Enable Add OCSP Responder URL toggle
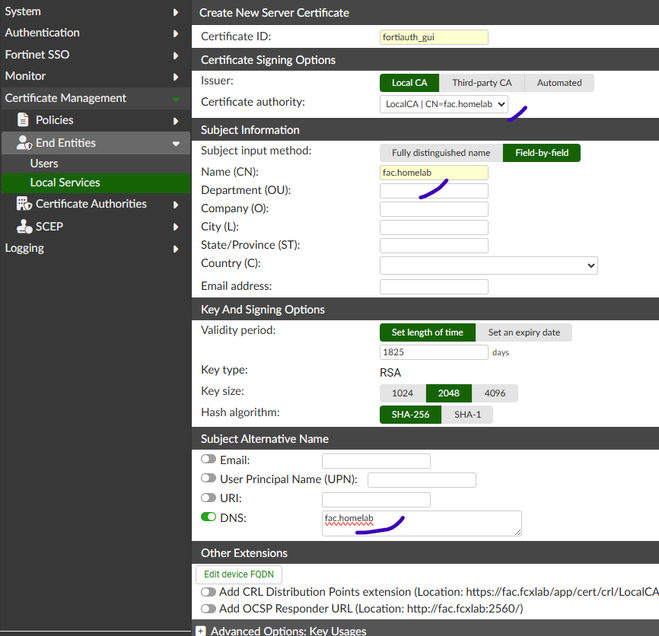659x636 pixels. (x=209, y=608)
